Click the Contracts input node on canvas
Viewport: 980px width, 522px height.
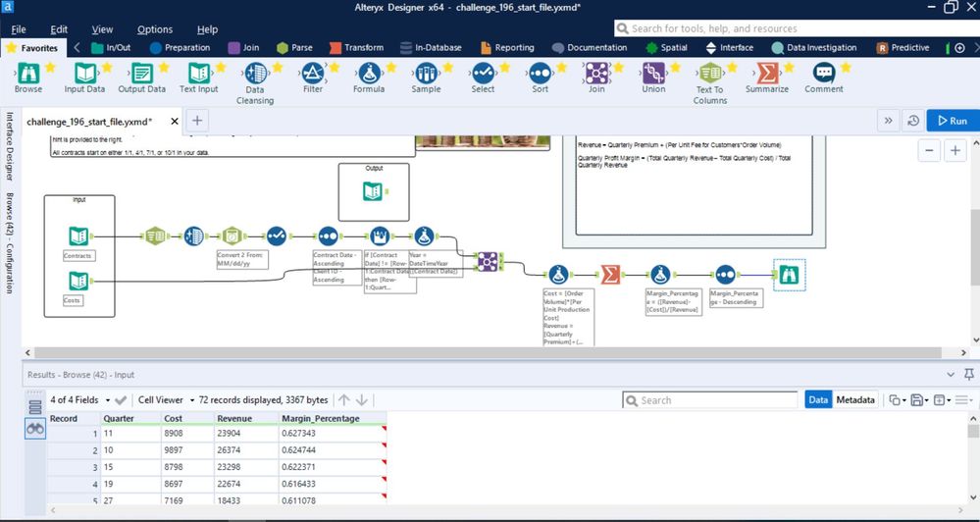[x=78, y=236]
